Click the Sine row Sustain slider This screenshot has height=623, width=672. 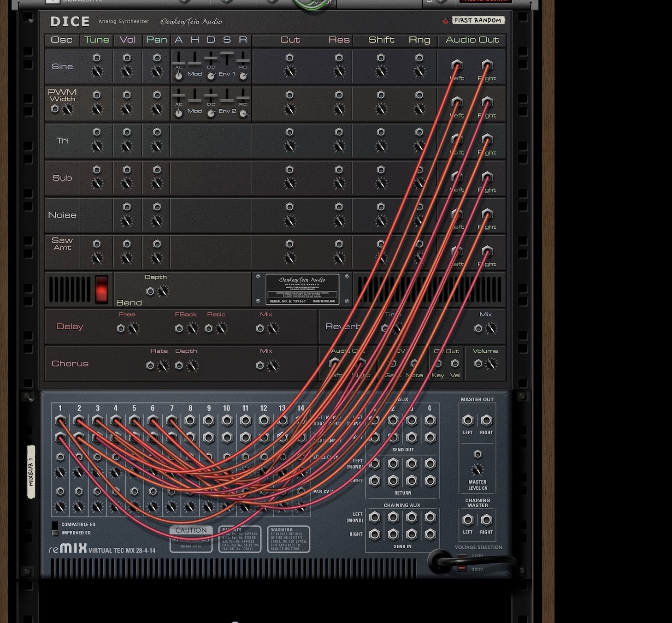[227, 58]
